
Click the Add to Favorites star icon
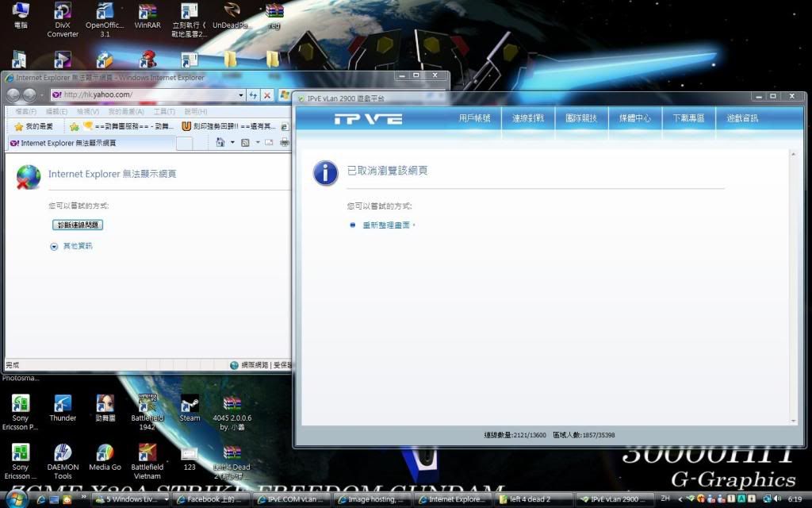coord(74,126)
